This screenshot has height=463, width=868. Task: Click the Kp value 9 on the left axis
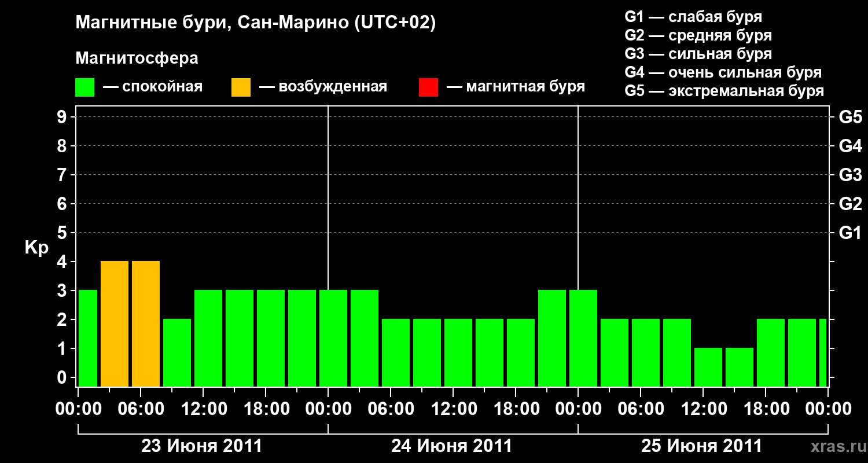point(62,117)
